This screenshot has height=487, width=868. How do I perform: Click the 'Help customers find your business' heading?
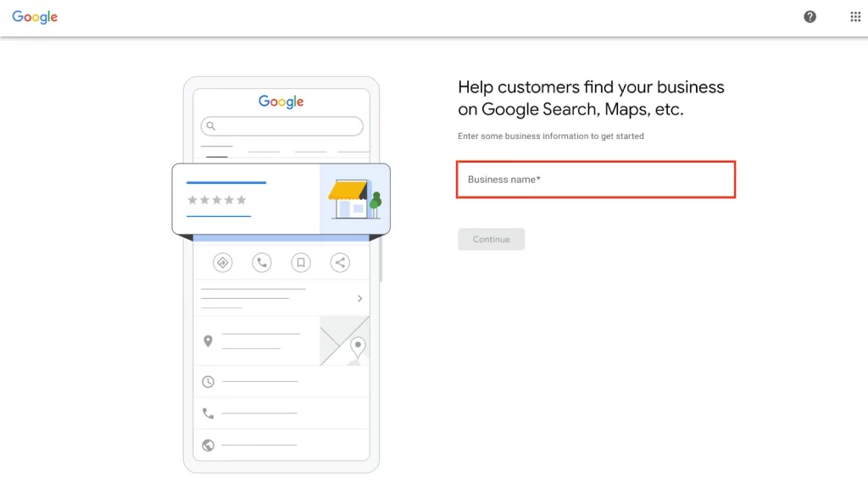tap(591, 98)
